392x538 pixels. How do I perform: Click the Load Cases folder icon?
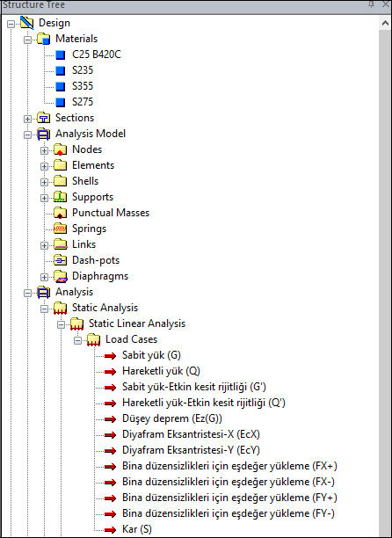click(93, 339)
